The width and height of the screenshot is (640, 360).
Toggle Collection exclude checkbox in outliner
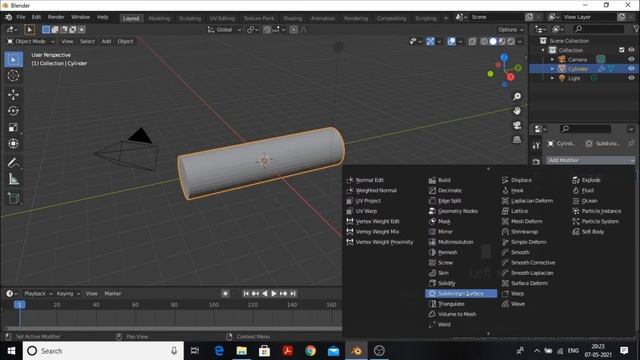[x=622, y=50]
